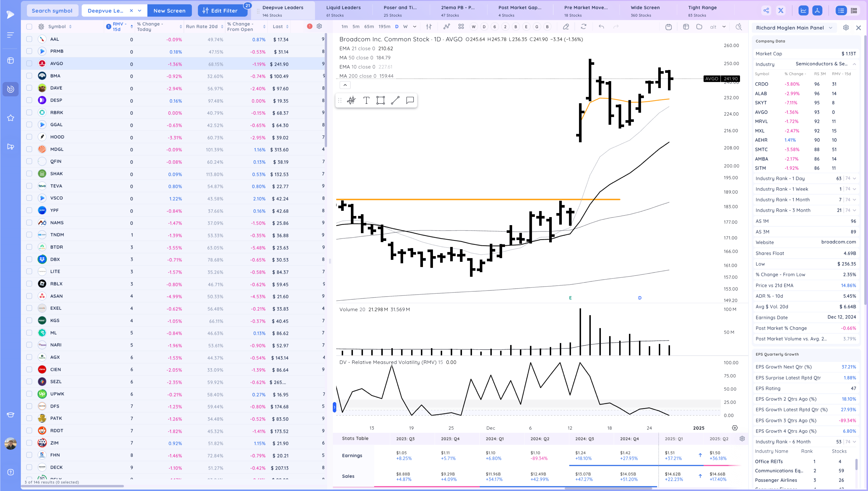Check the checkbox for AVGO row

click(x=29, y=63)
